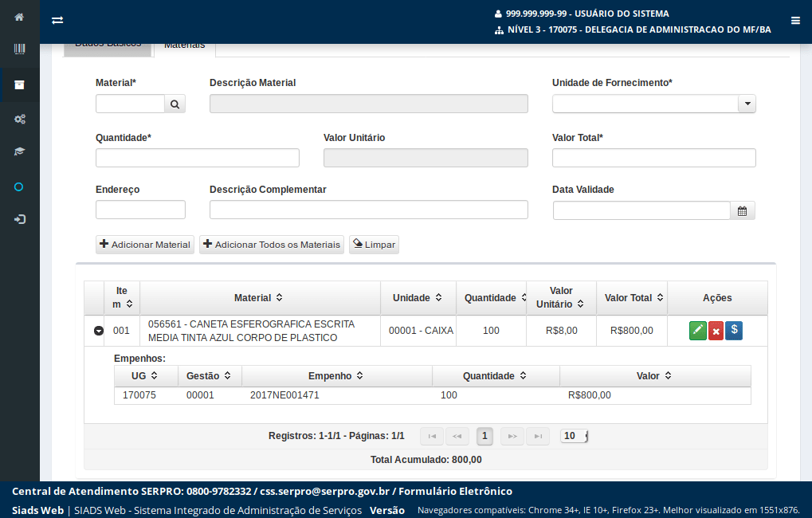Collapse the item 001 row details

[98, 331]
